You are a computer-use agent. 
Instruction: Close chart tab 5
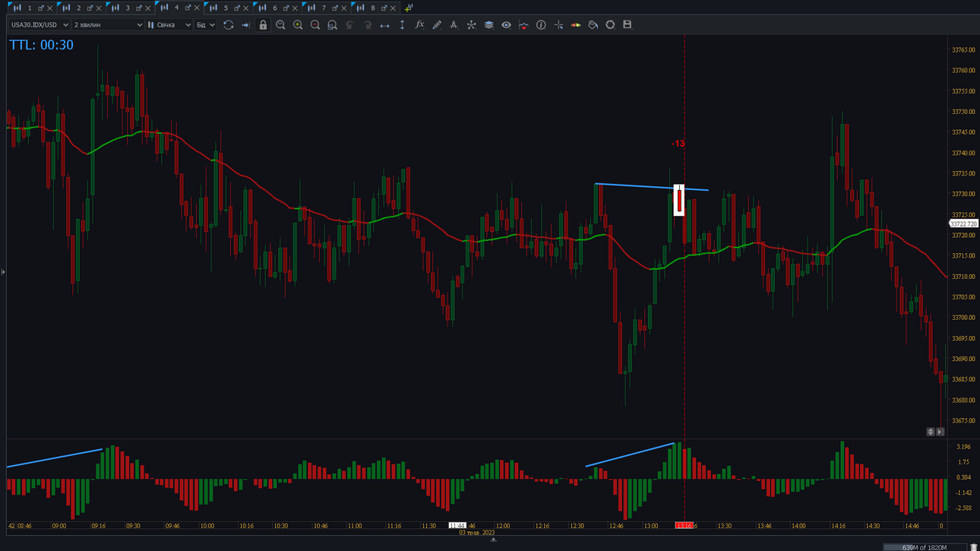[245, 8]
